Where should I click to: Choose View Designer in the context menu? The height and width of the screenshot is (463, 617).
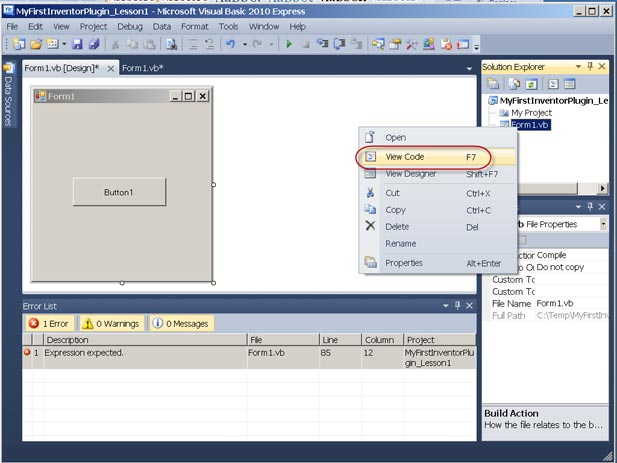coord(437,174)
